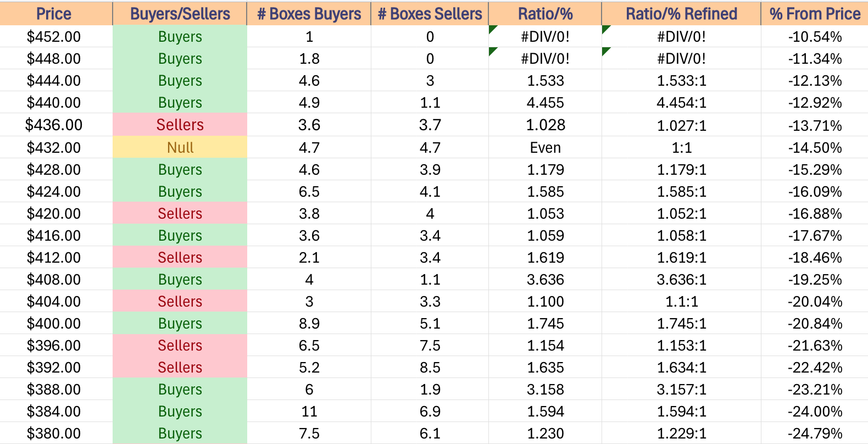The width and height of the screenshot is (868, 444).
Task: Click the 11 boxes buyers value
Action: tap(309, 412)
